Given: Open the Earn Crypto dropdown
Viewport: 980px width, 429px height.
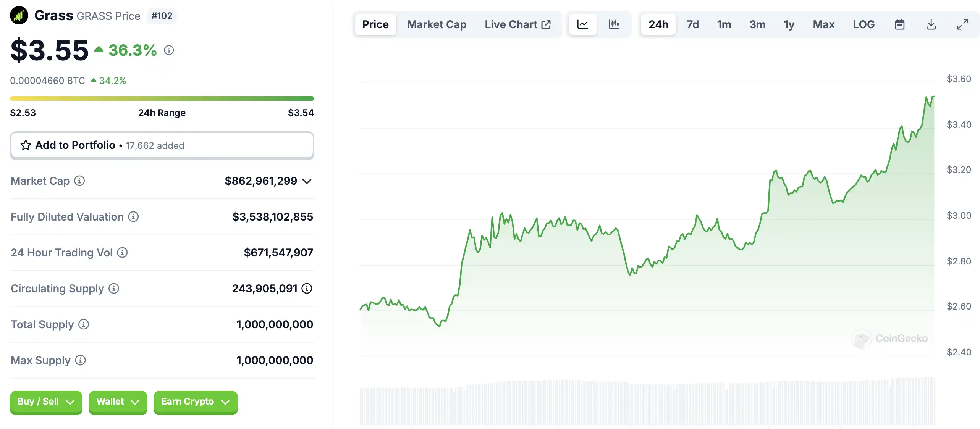Looking at the screenshot, I should click(195, 402).
